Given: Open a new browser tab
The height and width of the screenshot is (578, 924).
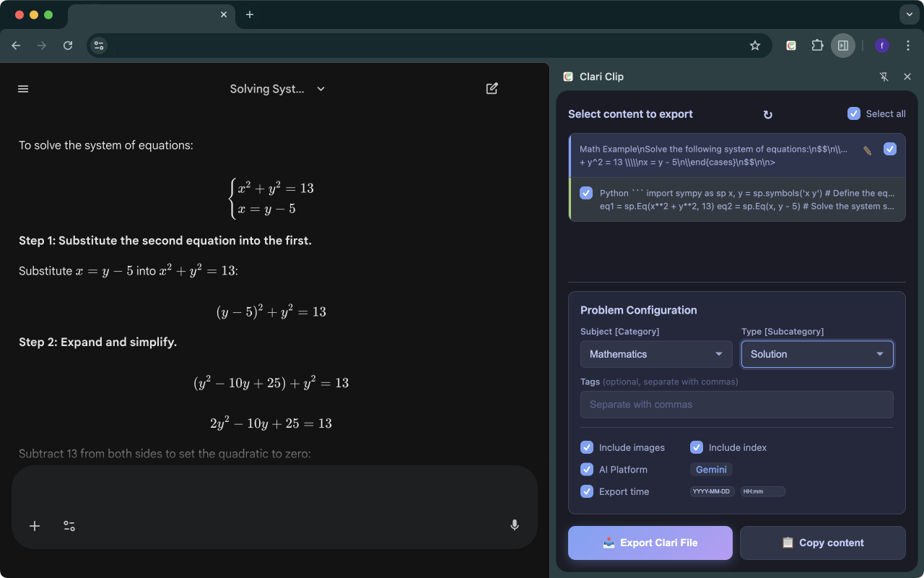Looking at the screenshot, I should click(250, 14).
